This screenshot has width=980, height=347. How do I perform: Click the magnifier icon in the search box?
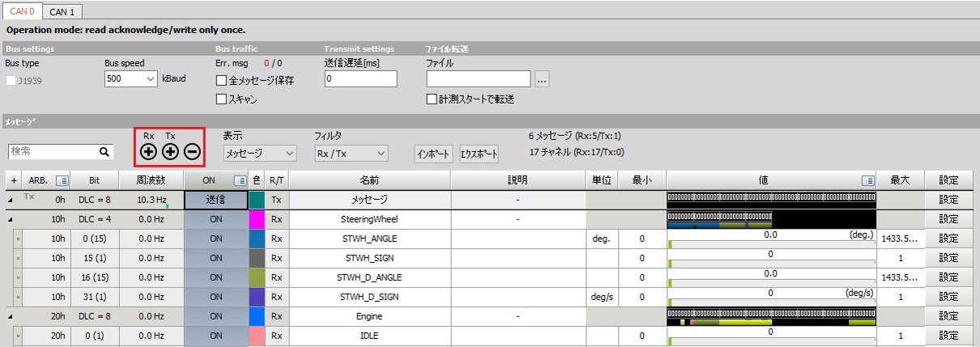click(104, 151)
